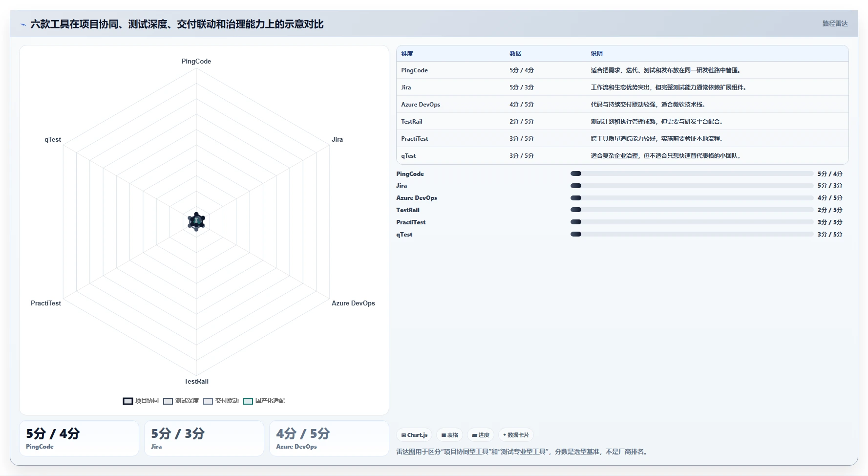Screen dimensions: 868x476
Task: Click the 4分 / 5分 cell in Azure DevOps table row
Action: point(522,105)
